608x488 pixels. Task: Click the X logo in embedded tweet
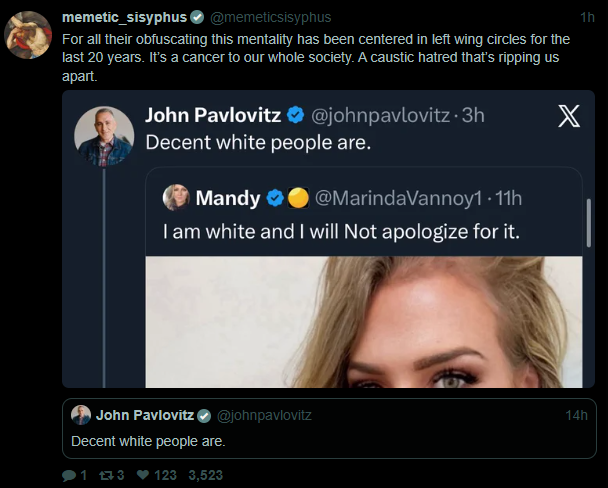pyautogui.click(x=567, y=116)
